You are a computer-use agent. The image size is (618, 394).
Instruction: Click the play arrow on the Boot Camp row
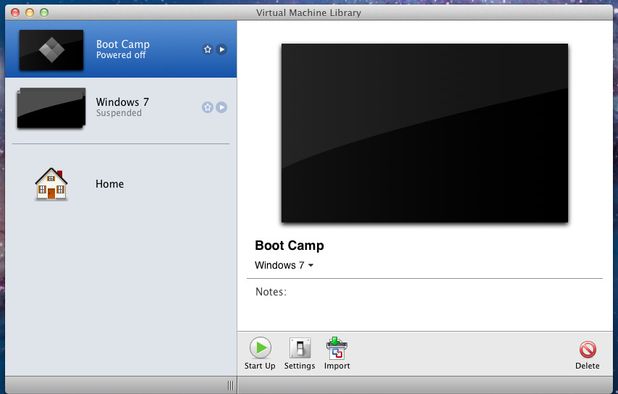tap(222, 49)
